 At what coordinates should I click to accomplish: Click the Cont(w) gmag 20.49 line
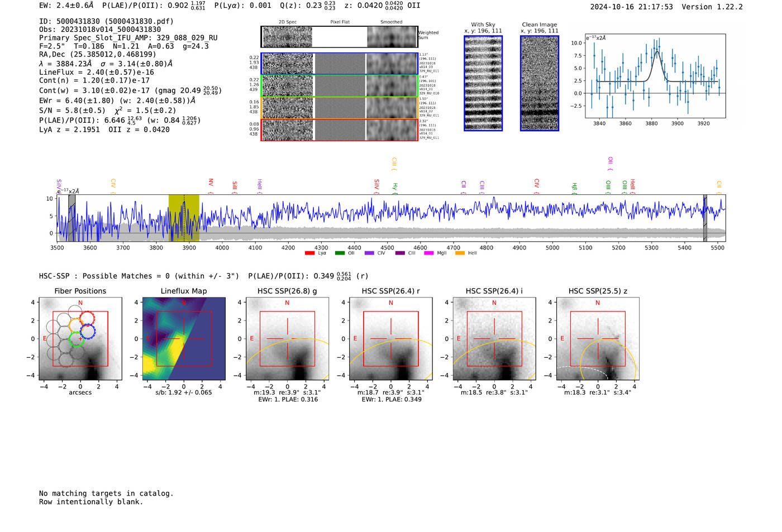pyautogui.click(x=130, y=90)
